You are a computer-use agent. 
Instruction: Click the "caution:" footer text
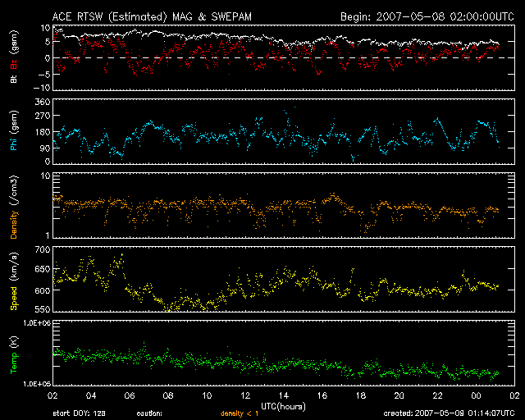(x=149, y=413)
